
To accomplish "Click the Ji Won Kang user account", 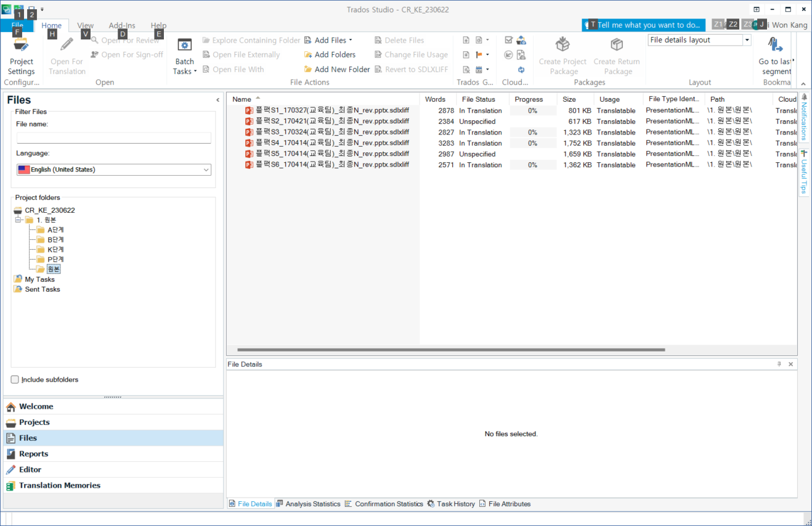I will pyautogui.click(x=779, y=25).
